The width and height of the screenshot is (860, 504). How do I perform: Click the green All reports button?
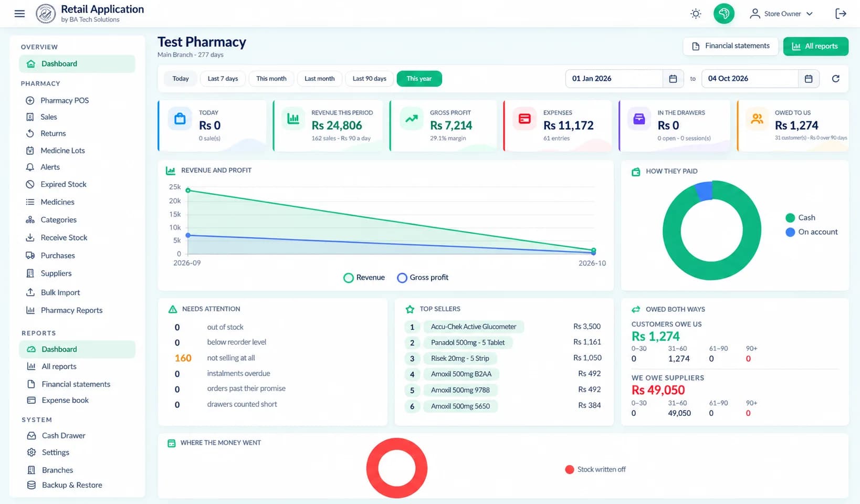tap(815, 46)
